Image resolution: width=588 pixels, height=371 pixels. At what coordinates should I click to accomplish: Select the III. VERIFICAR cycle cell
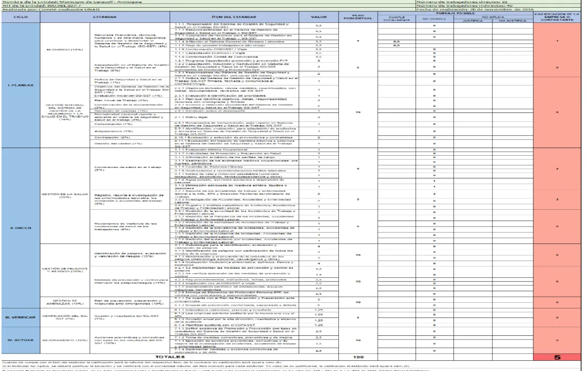click(20, 318)
